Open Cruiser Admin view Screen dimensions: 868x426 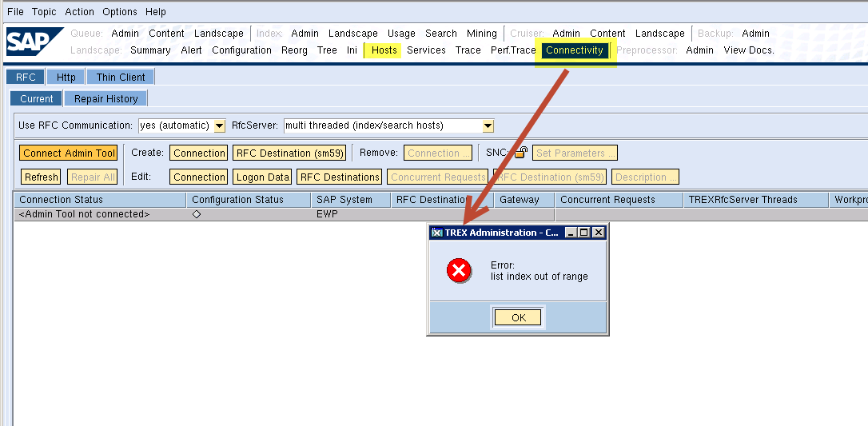[x=567, y=34]
